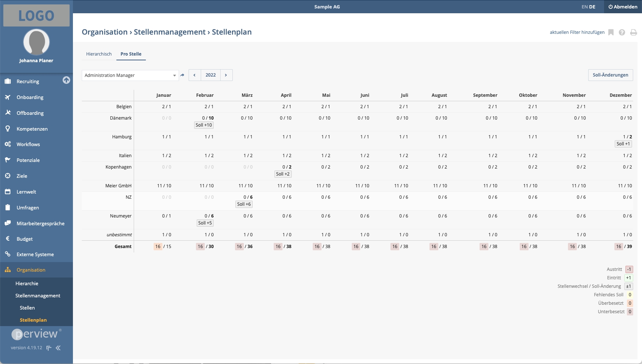Click the Soll +10 tag for Dänemark

pyautogui.click(x=204, y=125)
